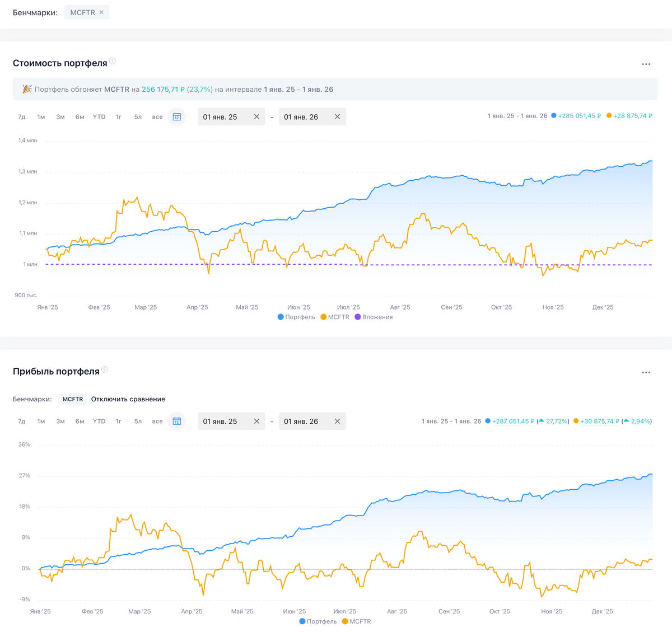Image resolution: width=672 pixels, height=637 pixels.
Task: Toggle MCFTR orange swatch in profit chart legend
Action: [x=345, y=621]
